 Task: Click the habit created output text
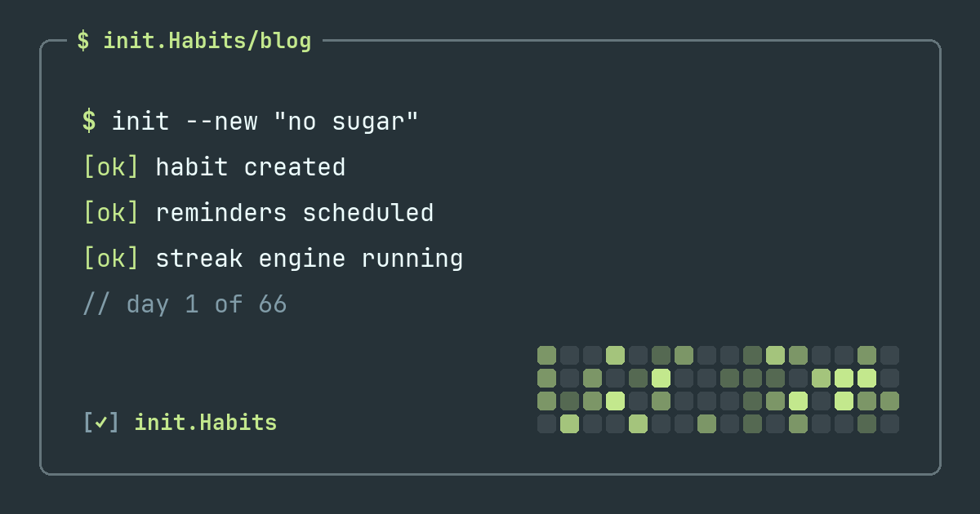[251, 167]
